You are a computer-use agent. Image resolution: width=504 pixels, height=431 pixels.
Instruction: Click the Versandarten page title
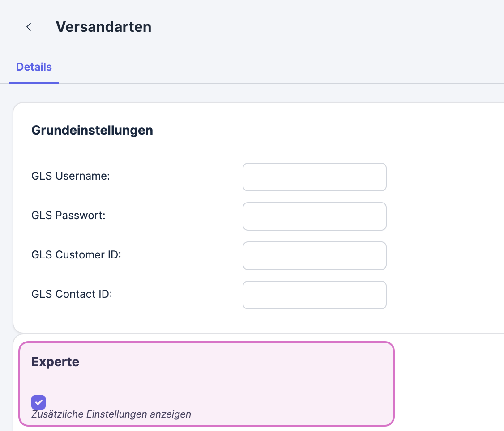click(103, 27)
